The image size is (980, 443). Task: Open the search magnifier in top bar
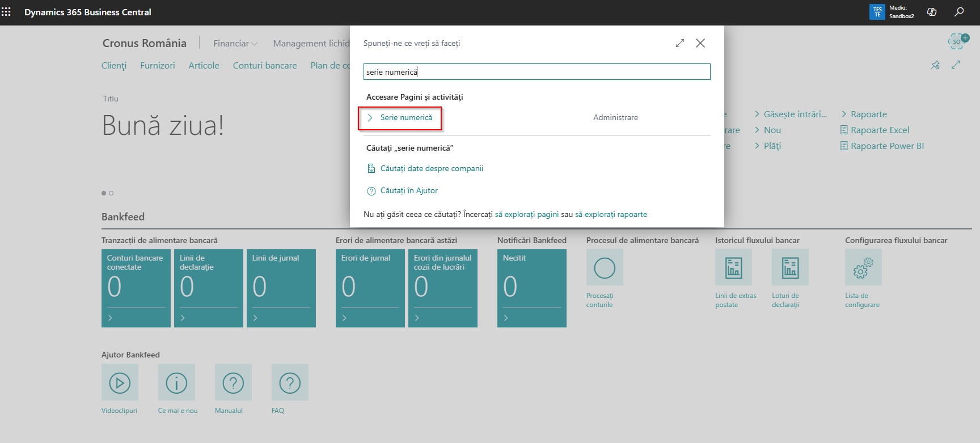coord(959,12)
